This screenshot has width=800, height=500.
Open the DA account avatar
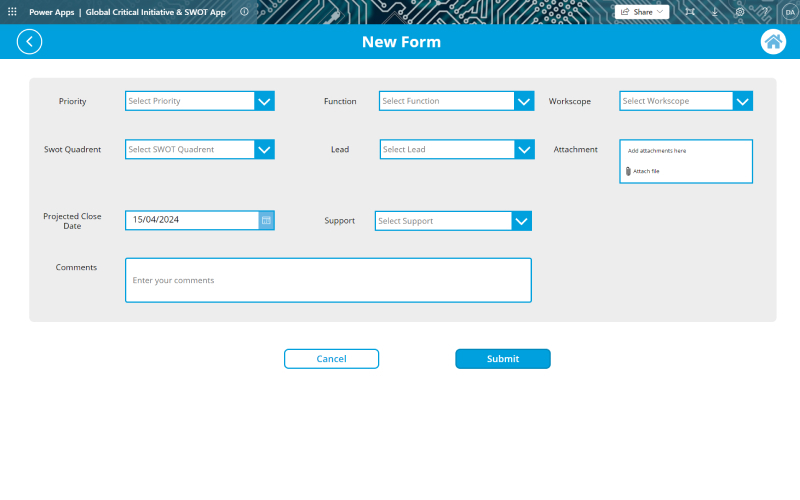[x=789, y=12]
